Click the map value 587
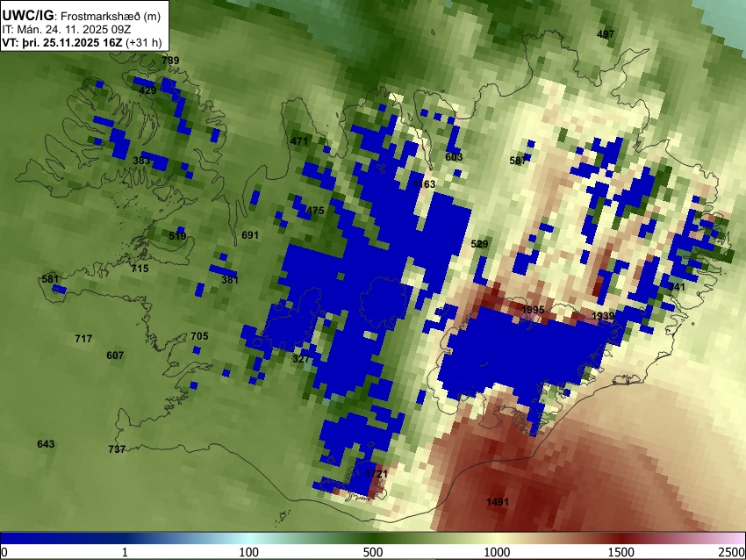 518,161
